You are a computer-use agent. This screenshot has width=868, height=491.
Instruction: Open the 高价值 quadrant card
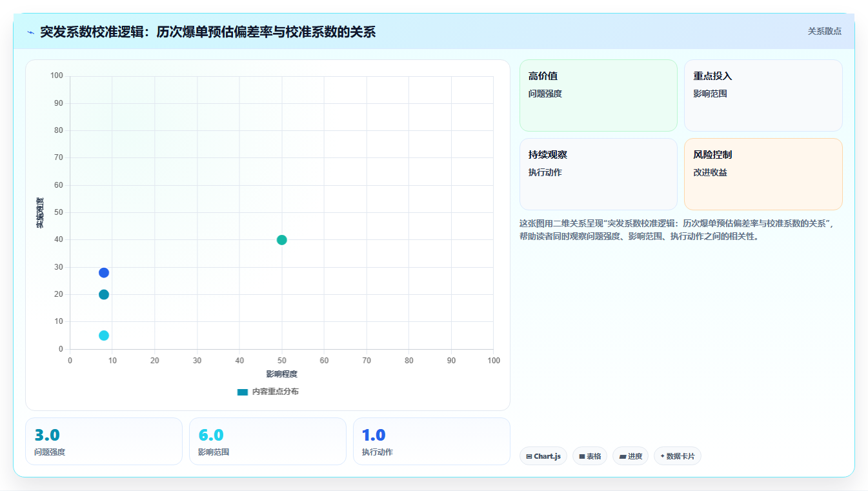[x=598, y=95]
